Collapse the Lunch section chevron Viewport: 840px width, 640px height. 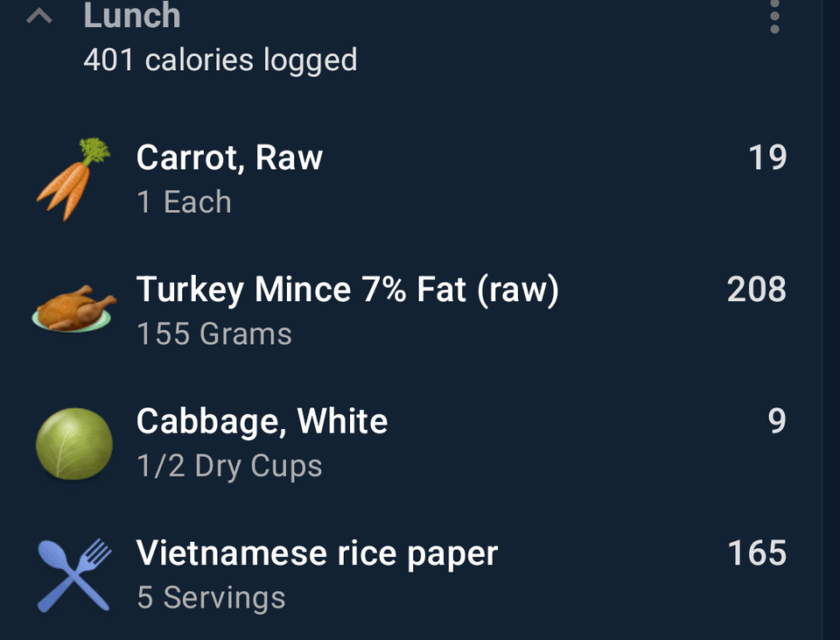click(x=39, y=16)
